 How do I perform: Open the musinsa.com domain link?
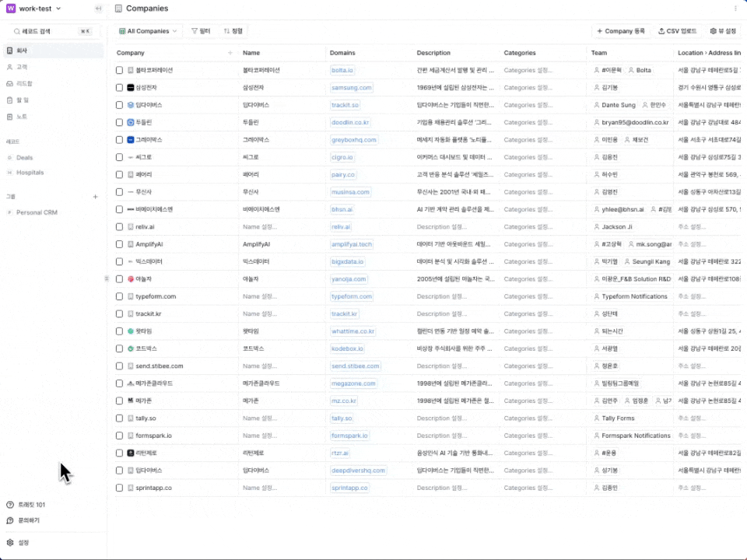[350, 192]
